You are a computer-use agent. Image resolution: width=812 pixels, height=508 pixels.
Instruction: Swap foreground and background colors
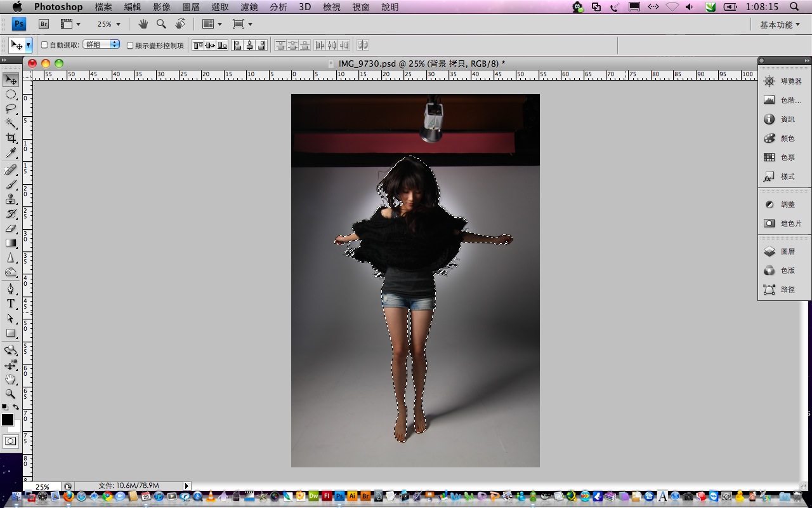coord(16,407)
